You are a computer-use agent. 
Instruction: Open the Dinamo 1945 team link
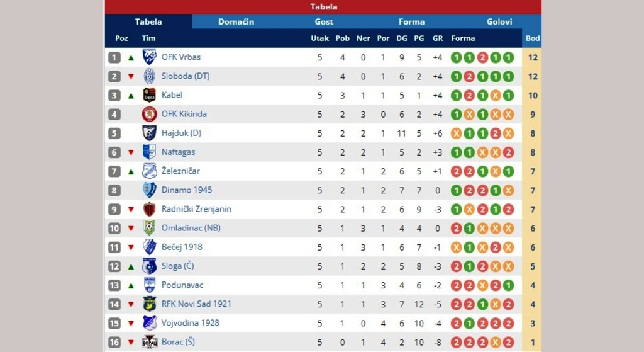pyautogui.click(x=186, y=190)
